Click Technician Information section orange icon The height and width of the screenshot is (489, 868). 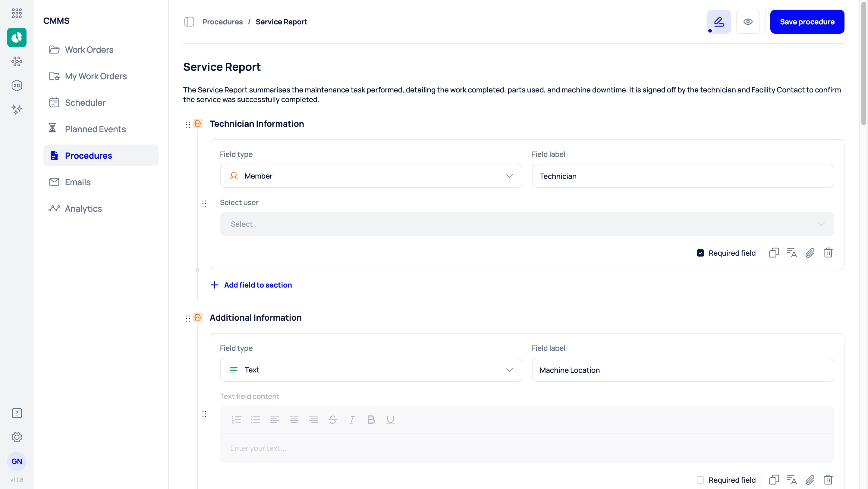(198, 123)
